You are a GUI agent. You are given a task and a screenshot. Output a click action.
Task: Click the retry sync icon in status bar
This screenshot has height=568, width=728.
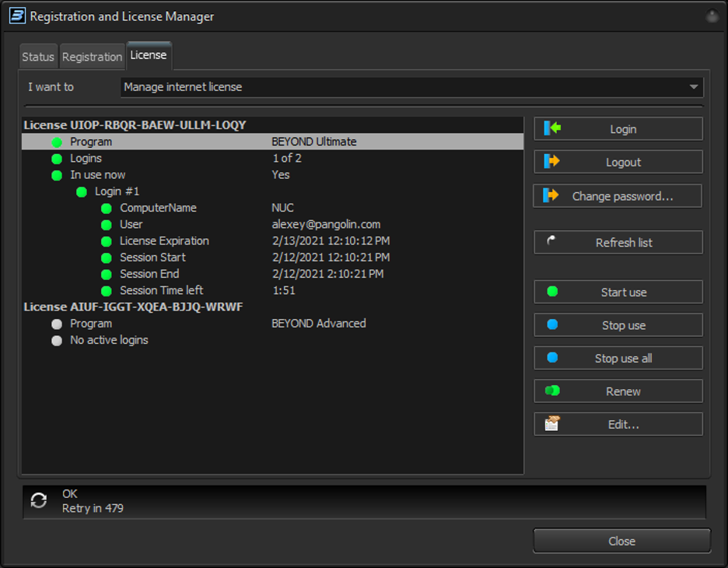[39, 500]
